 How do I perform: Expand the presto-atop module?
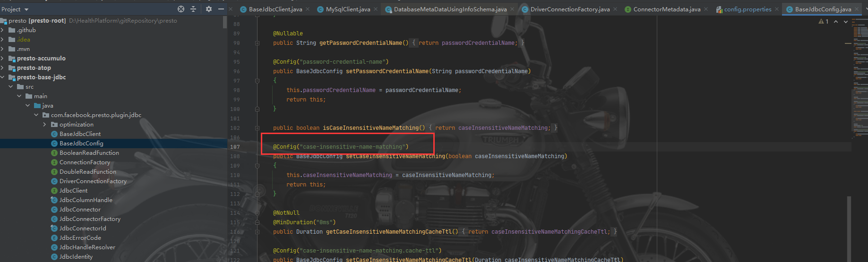point(3,68)
